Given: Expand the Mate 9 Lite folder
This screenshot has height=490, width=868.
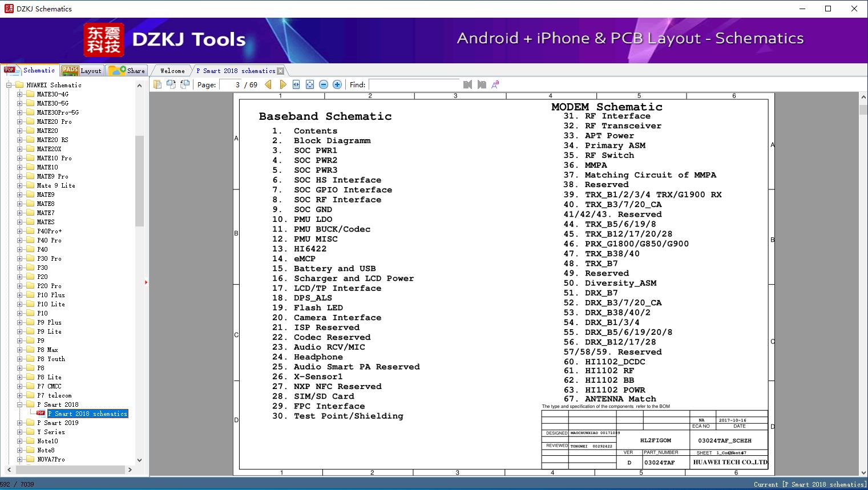Looking at the screenshot, I should pos(19,185).
